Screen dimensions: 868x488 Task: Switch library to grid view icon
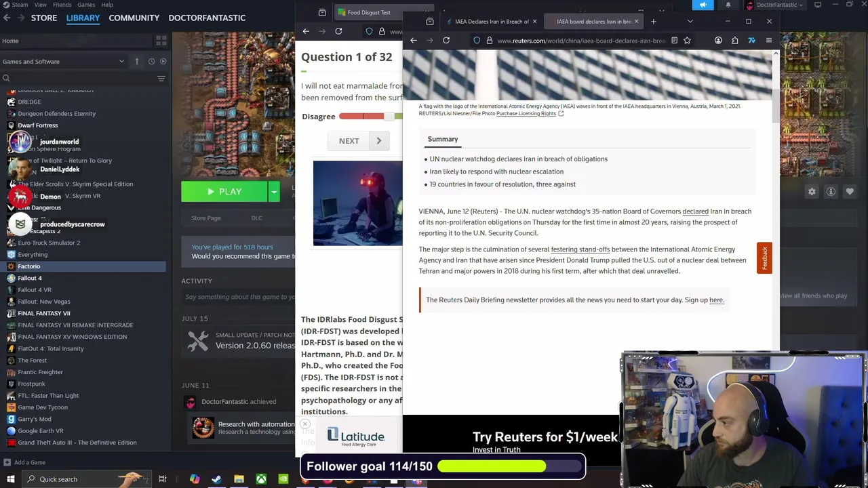pos(161,41)
